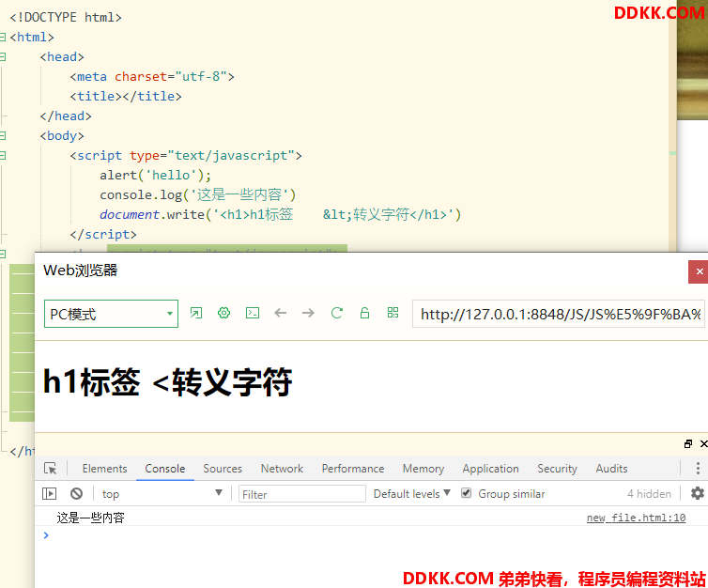Click the closing </head> tag line

(66, 116)
